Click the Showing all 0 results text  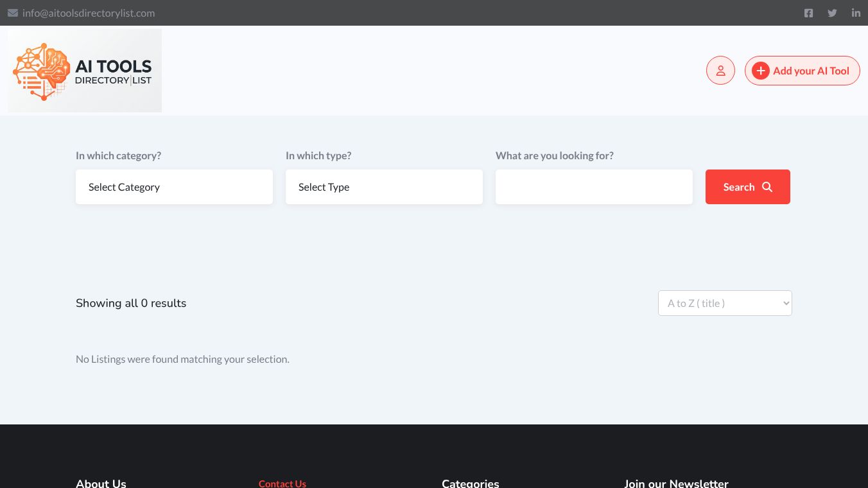coord(131,303)
